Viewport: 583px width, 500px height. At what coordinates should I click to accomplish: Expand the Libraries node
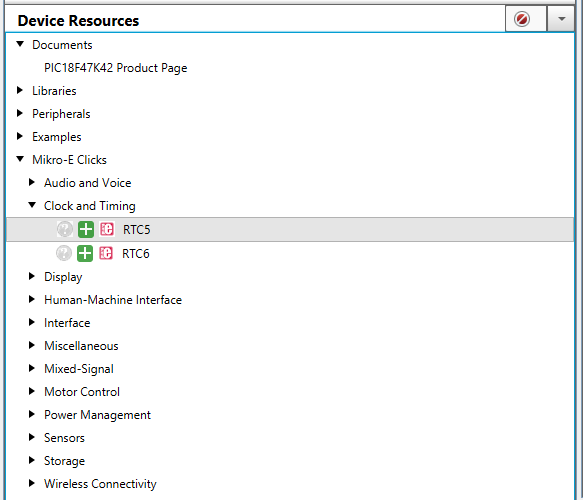tap(20, 90)
